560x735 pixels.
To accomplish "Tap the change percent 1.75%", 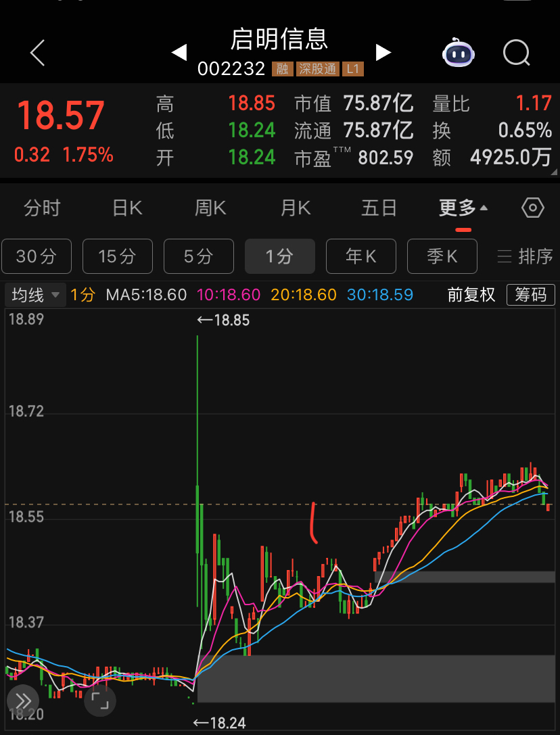I will click(x=88, y=155).
